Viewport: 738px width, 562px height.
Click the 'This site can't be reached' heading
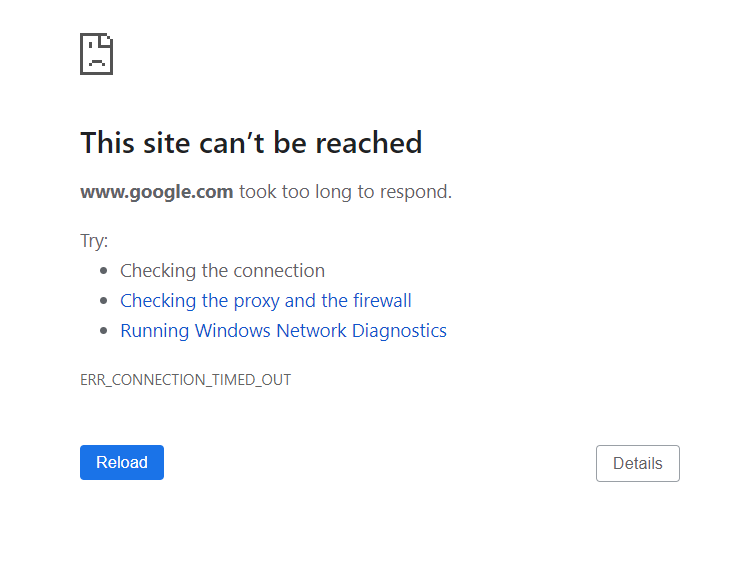tap(251, 143)
